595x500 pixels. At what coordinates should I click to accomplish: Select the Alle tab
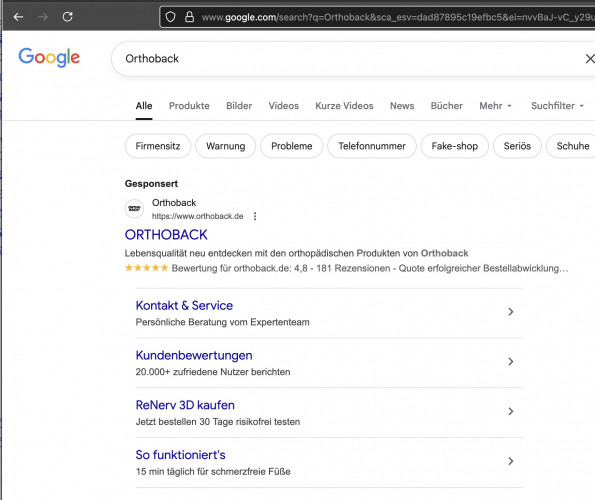(x=144, y=106)
